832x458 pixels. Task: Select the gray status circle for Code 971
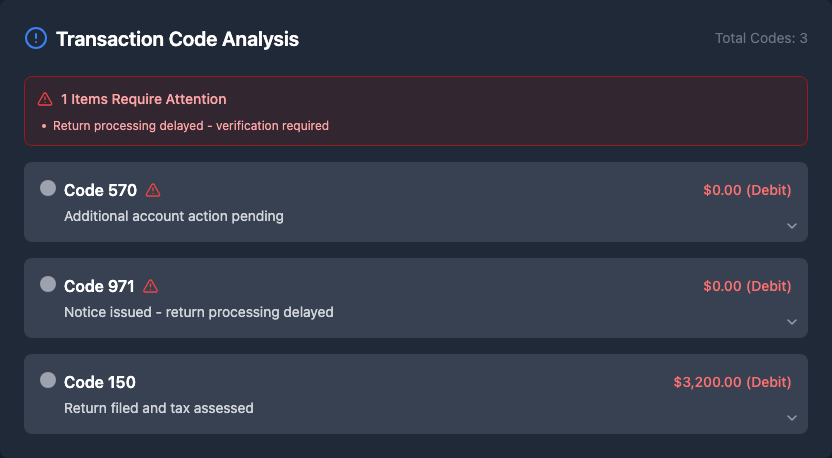point(48,284)
